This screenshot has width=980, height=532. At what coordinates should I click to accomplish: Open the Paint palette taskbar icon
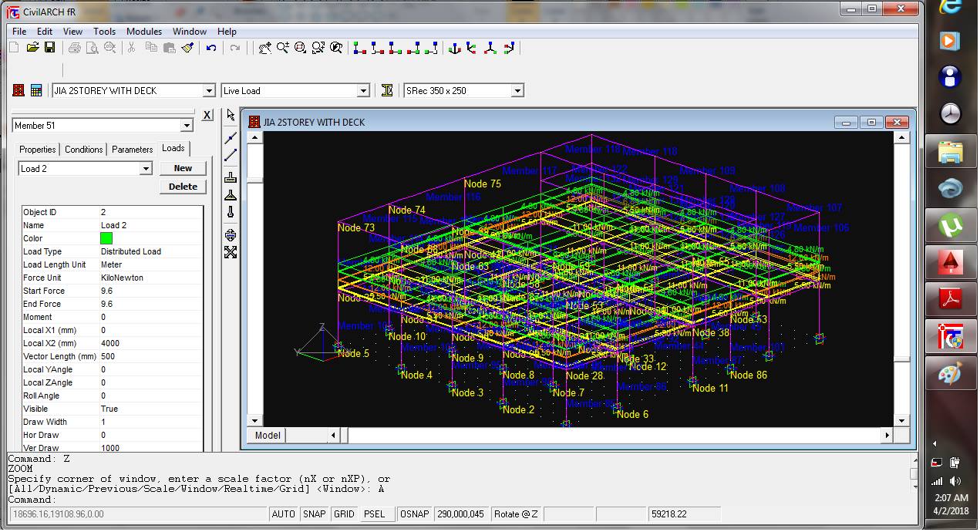pos(950,373)
